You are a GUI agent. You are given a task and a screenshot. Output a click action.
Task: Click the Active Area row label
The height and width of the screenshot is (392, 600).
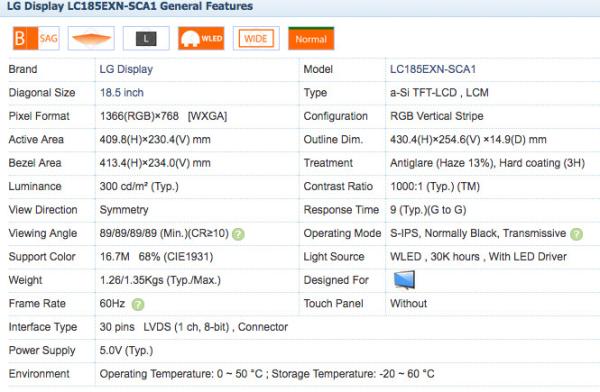pos(36,139)
